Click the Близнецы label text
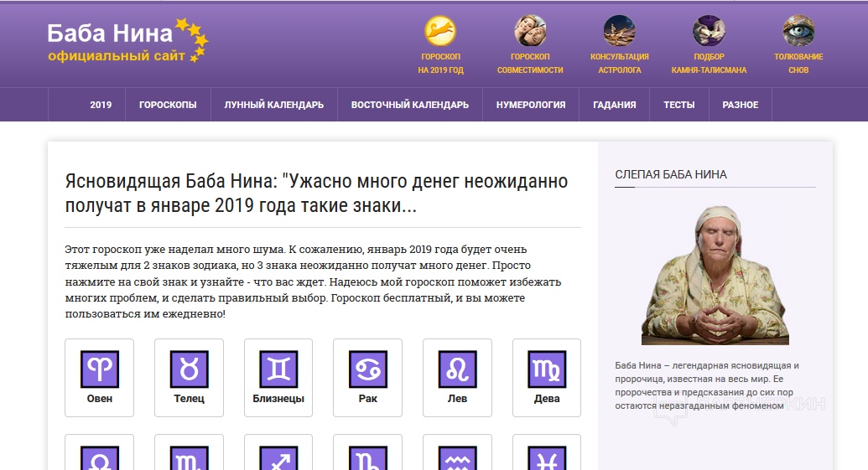 click(x=278, y=399)
